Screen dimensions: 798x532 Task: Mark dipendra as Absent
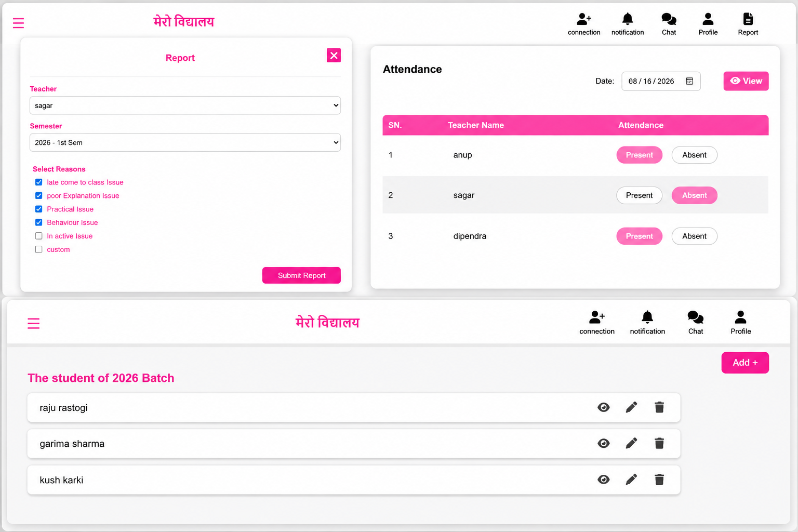point(694,236)
